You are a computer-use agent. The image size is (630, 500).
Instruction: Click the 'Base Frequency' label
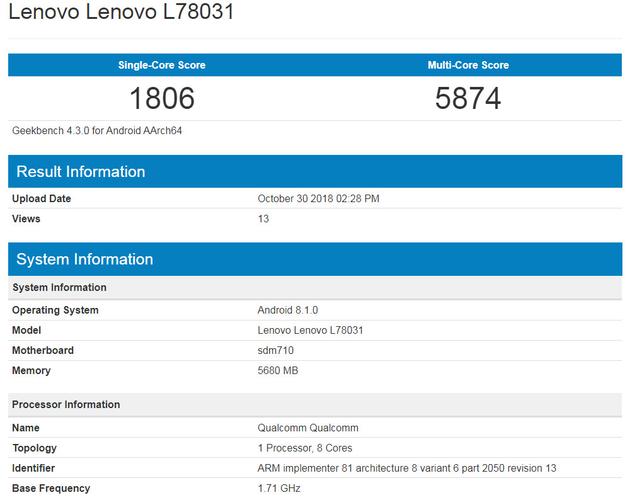[x=51, y=488]
